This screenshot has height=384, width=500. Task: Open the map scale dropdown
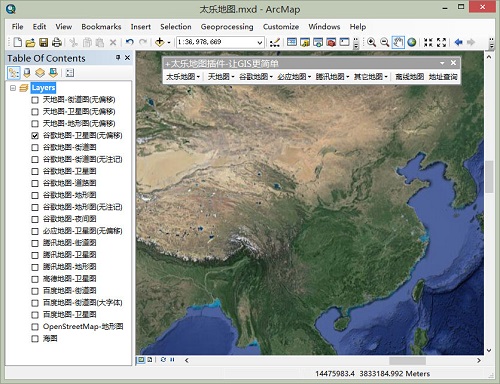pyautogui.click(x=260, y=43)
